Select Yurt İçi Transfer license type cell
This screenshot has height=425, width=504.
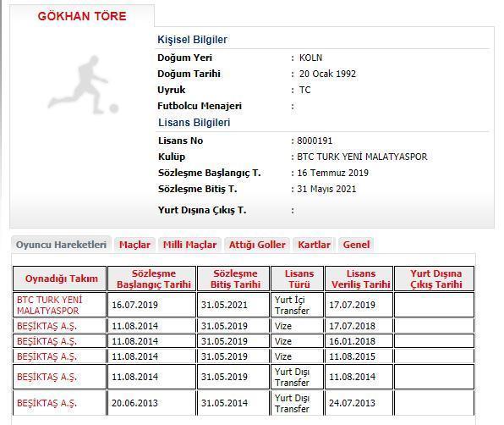coord(298,305)
